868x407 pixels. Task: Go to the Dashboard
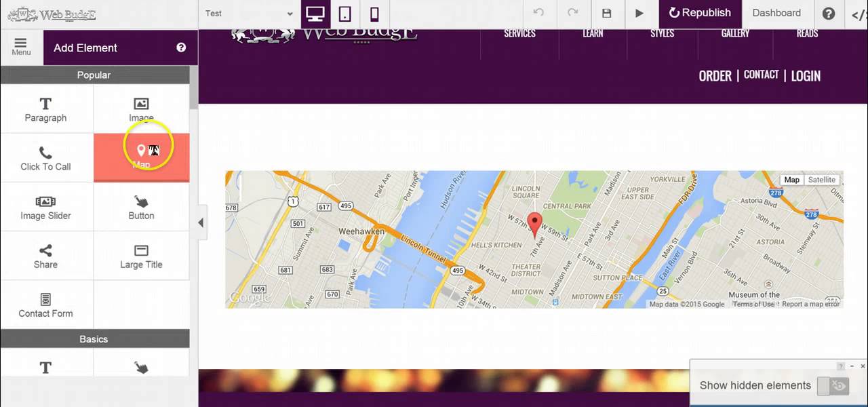[776, 13]
